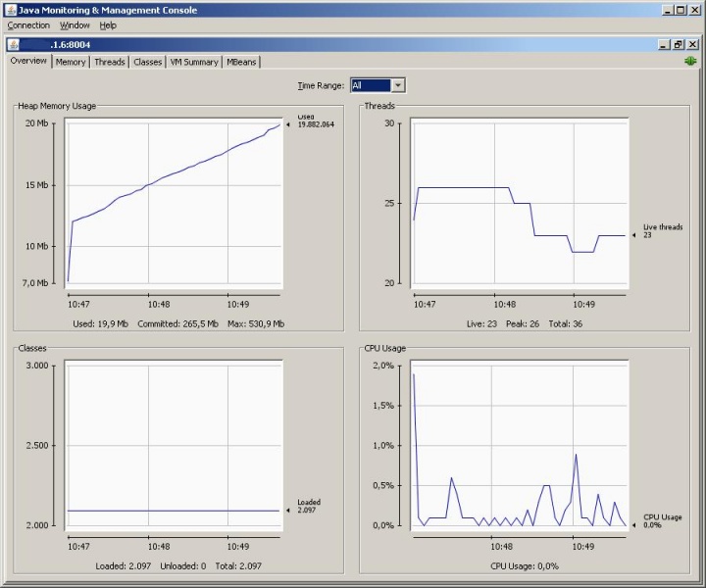Click the 'Live: 23' text

481,324
